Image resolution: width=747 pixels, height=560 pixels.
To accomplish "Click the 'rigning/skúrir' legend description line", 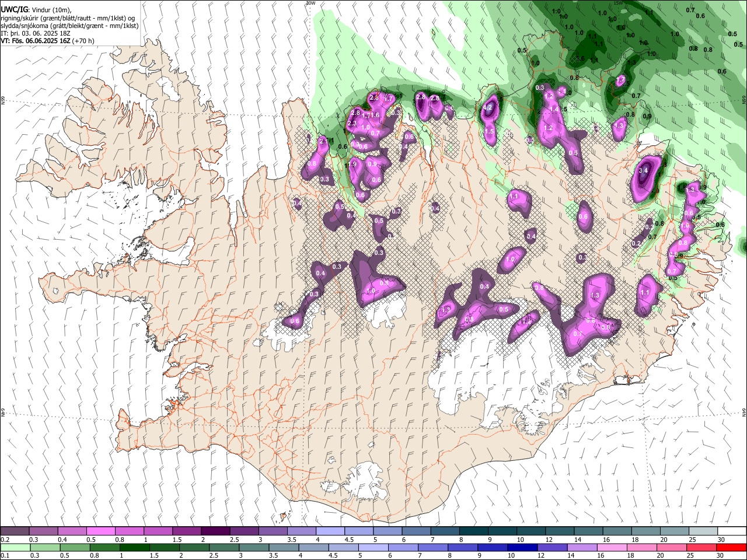I will pos(68,18).
